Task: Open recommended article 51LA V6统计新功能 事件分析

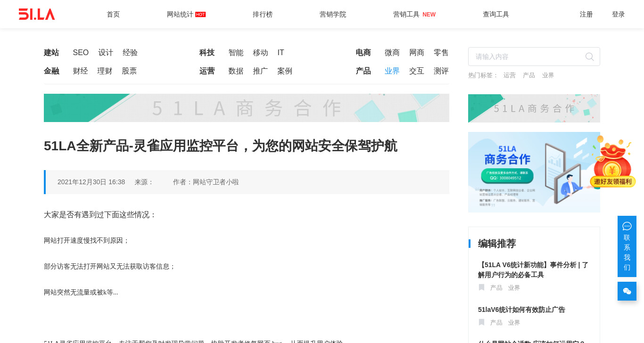Action: pyautogui.click(x=533, y=270)
